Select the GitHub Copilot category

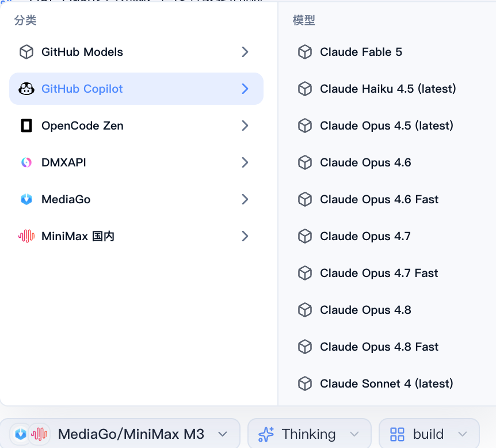click(x=136, y=89)
